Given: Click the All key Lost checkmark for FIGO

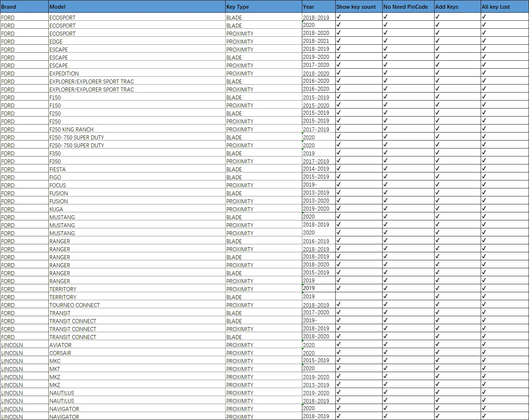Looking at the screenshot, I should pos(484,176).
